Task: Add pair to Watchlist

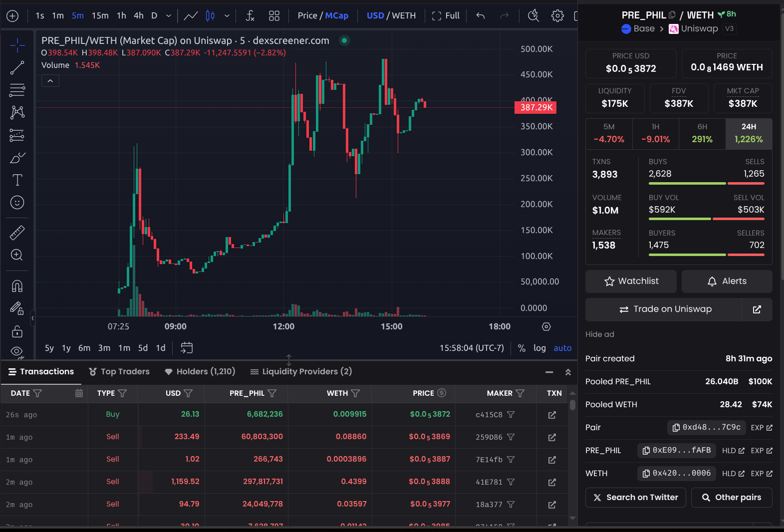Action: click(631, 281)
